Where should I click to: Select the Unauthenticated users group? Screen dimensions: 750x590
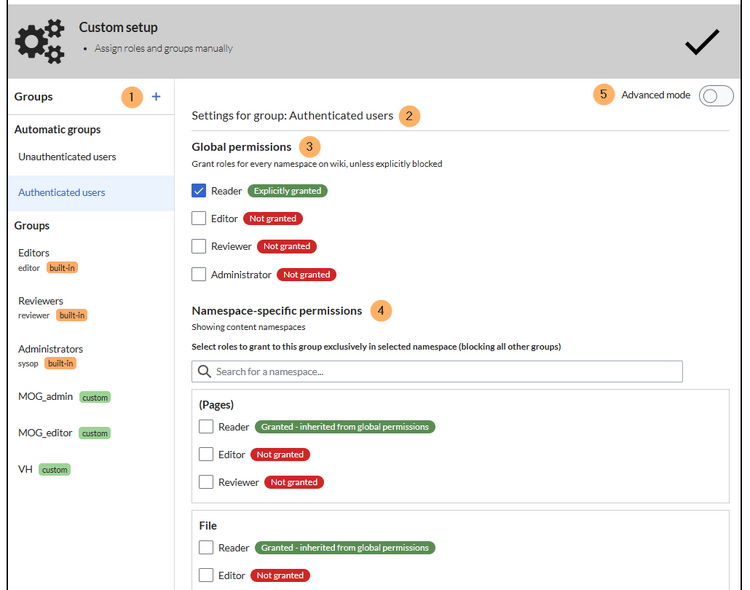67,157
